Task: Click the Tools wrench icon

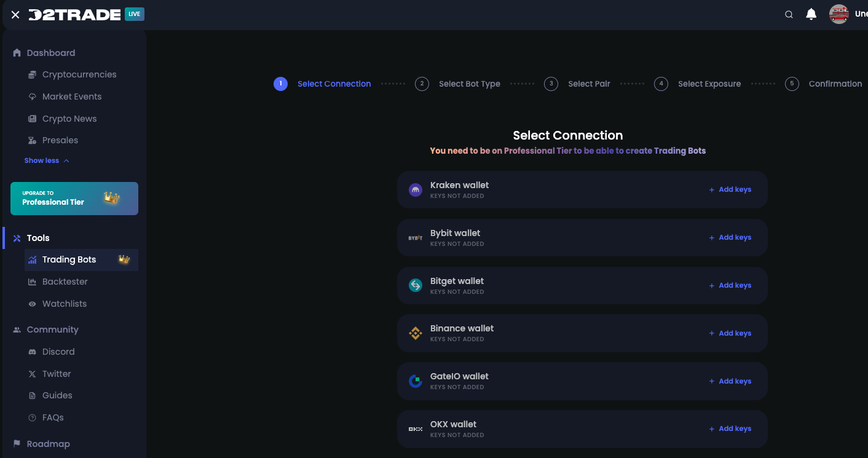Action: point(17,238)
